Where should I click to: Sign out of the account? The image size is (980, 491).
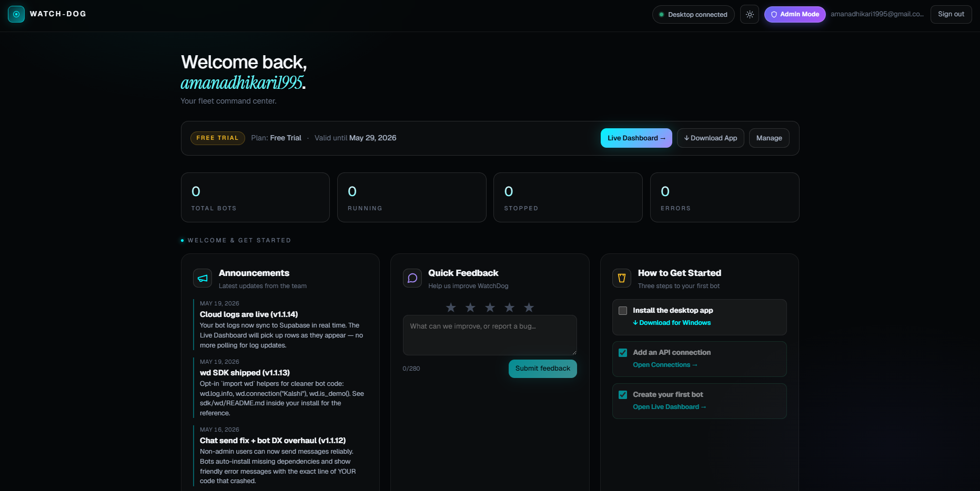[x=951, y=14]
